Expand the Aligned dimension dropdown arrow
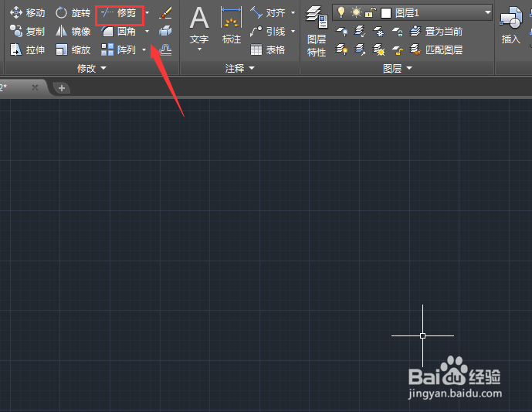The width and height of the screenshot is (532, 412). pyautogui.click(x=293, y=13)
